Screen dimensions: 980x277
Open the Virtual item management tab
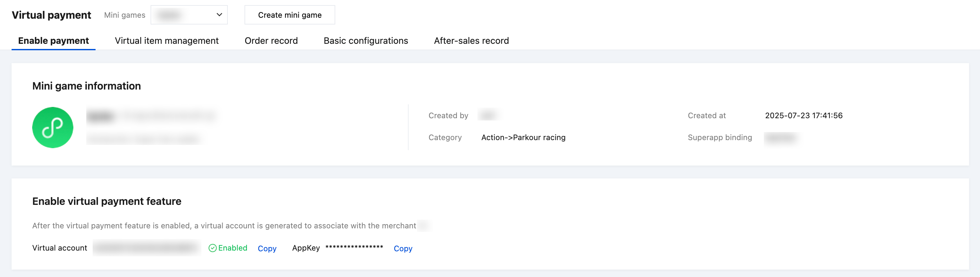167,41
